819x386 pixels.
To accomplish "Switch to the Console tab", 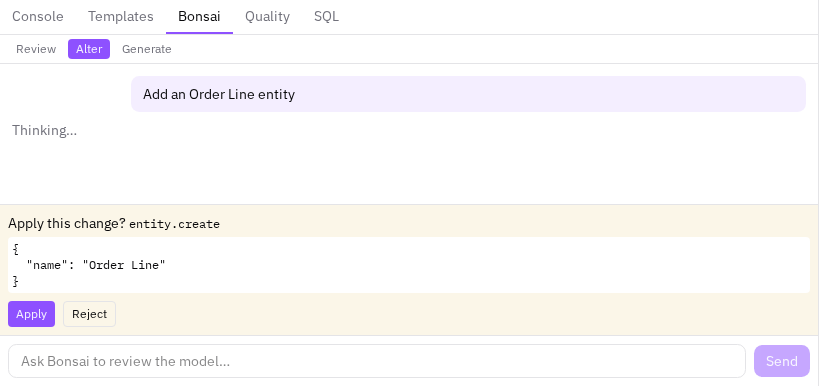I will (38, 17).
